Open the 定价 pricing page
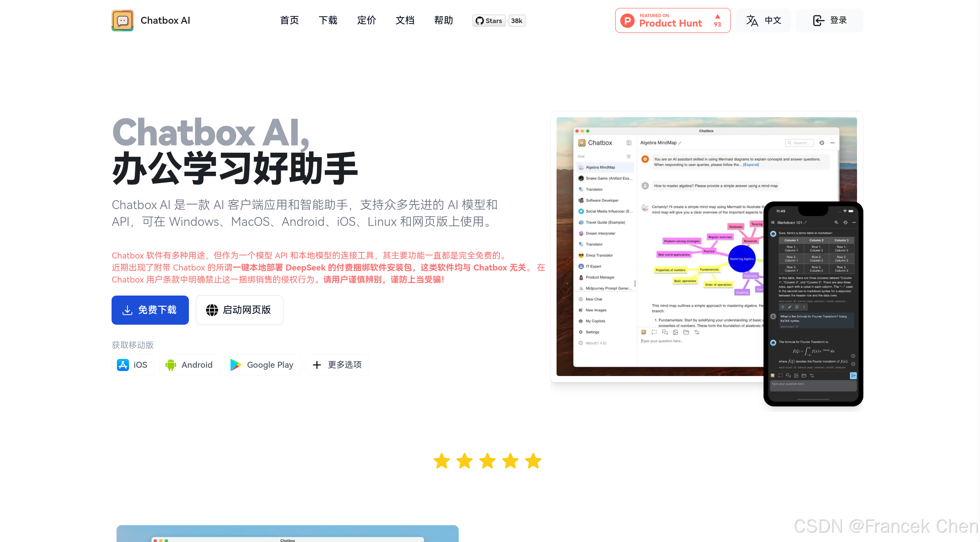This screenshot has height=542, width=980. tap(366, 21)
